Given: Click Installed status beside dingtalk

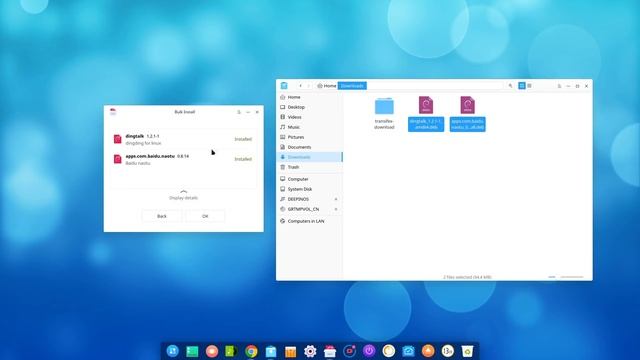Looking at the screenshot, I should [x=243, y=139].
